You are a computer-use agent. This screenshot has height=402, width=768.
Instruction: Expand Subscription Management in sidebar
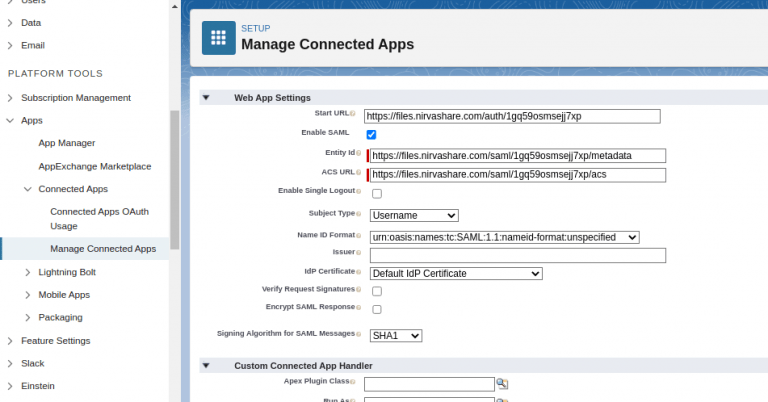tap(10, 97)
